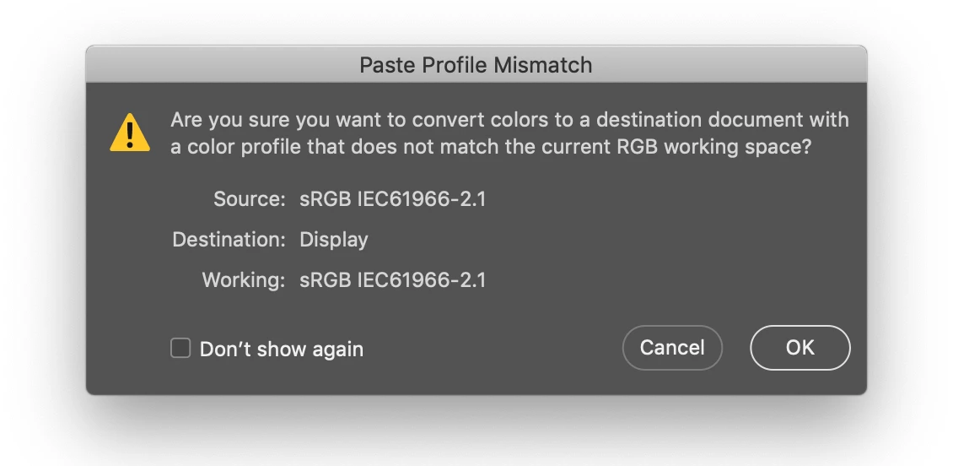Click the message line mentioning RGB working space
This screenshot has height=466, width=980.
(491, 147)
